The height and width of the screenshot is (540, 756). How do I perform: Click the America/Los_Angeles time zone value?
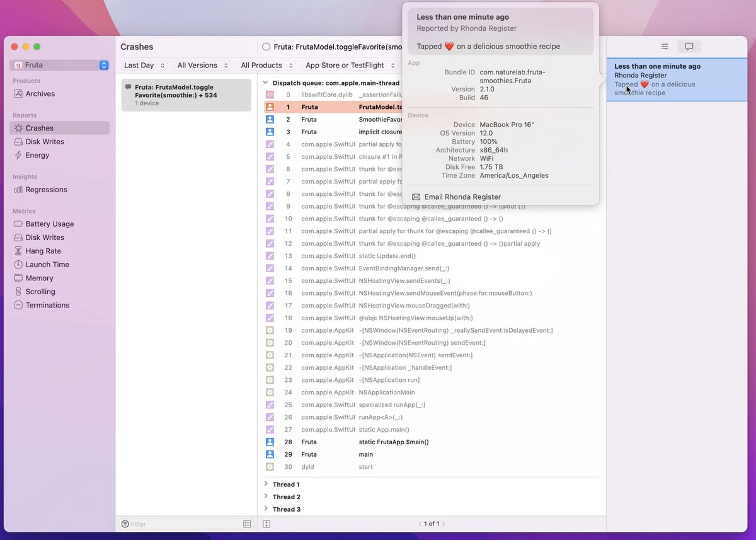[x=514, y=176]
